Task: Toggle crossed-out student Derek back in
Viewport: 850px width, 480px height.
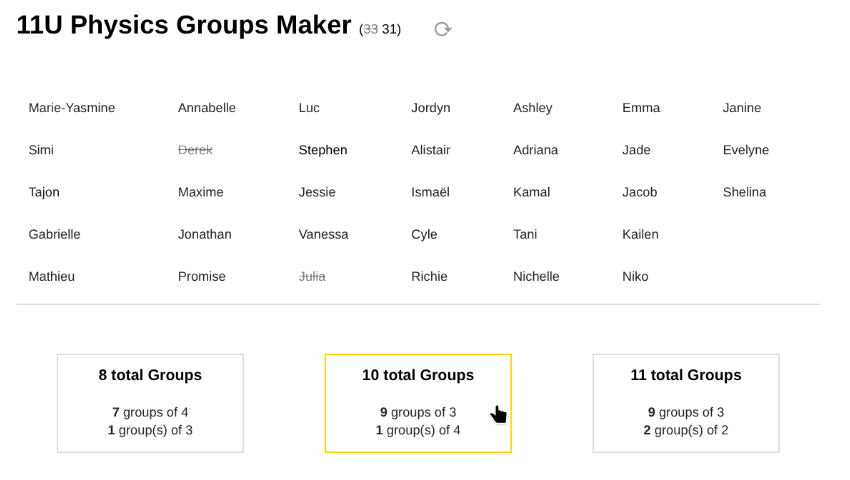Action: click(195, 150)
